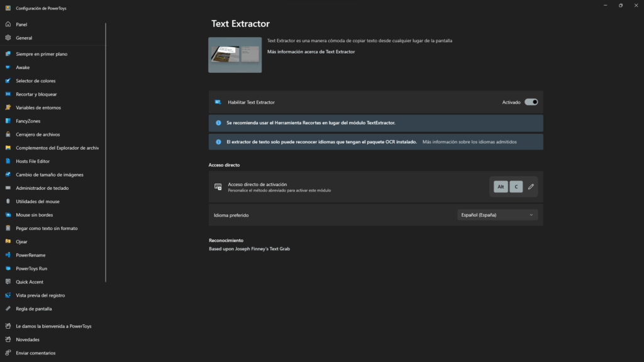Open the Idioma preferido dropdown

(497, 215)
